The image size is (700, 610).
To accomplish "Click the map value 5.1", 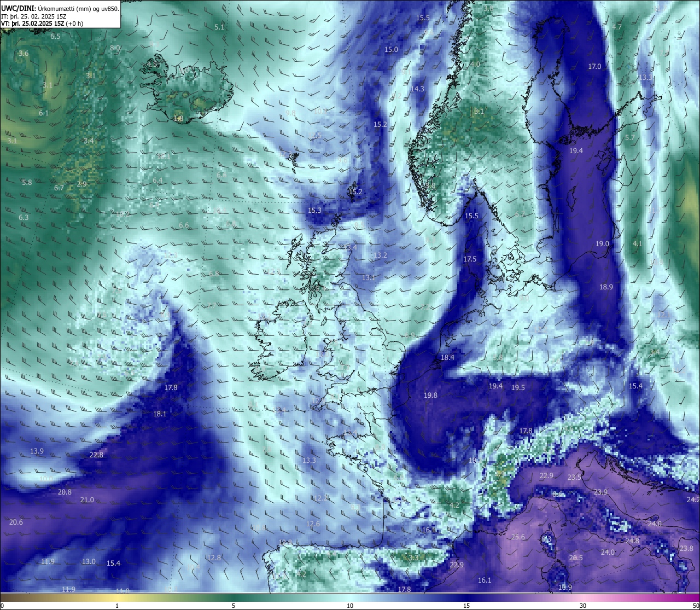I will tap(219, 27).
